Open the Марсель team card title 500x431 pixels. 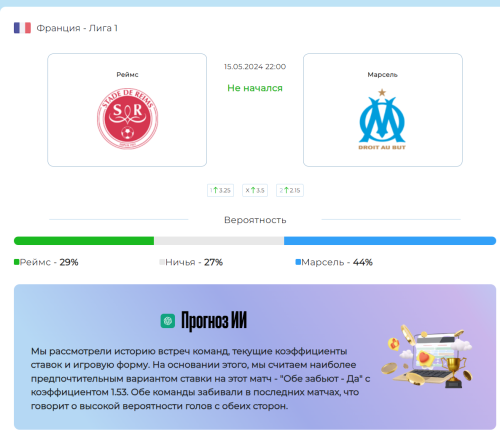382,75
